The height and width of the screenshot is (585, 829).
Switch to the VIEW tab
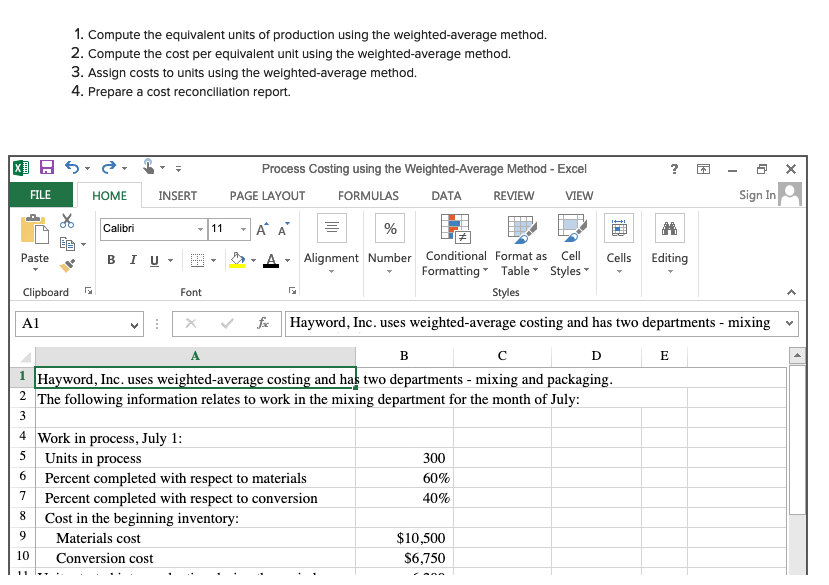pos(579,196)
